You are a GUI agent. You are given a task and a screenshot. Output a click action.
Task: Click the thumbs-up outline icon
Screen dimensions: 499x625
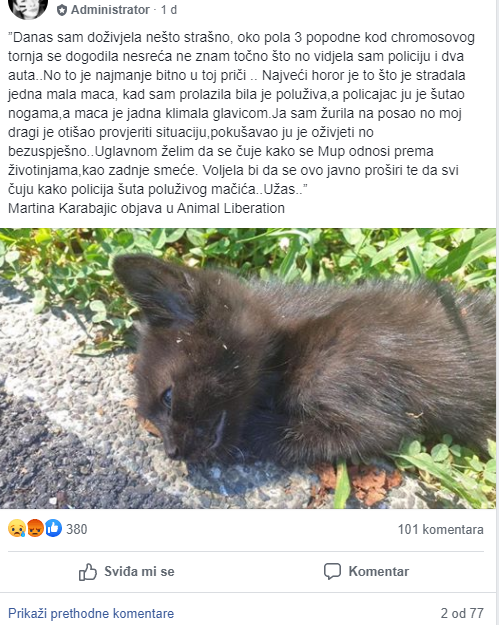[x=88, y=572]
